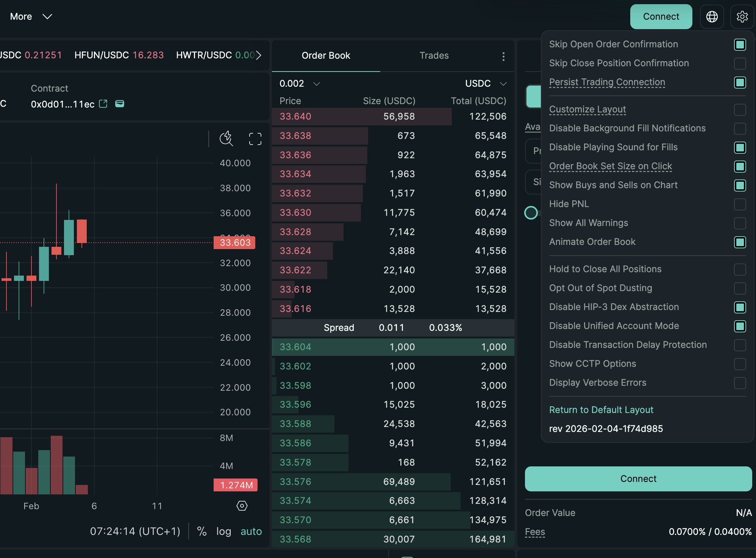The width and height of the screenshot is (756, 558).
Task: Uncheck Animate Order Book checkbox
Action: click(739, 242)
